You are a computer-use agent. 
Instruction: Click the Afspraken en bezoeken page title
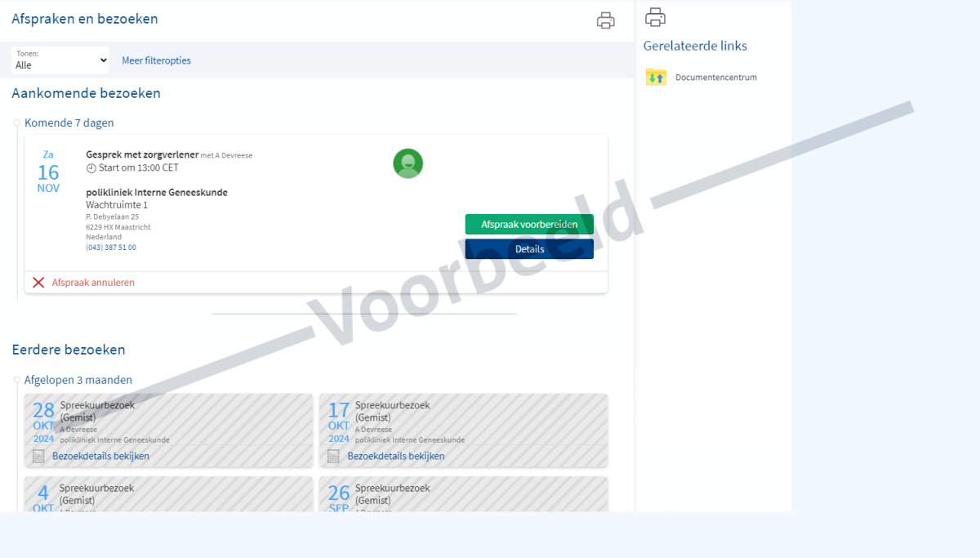coord(85,19)
